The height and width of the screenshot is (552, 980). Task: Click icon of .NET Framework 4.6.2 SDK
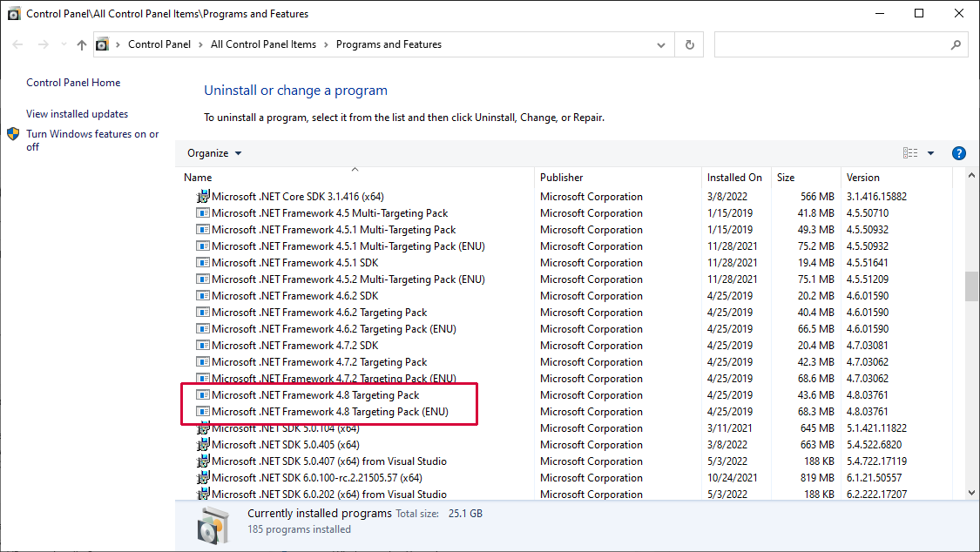coord(203,295)
